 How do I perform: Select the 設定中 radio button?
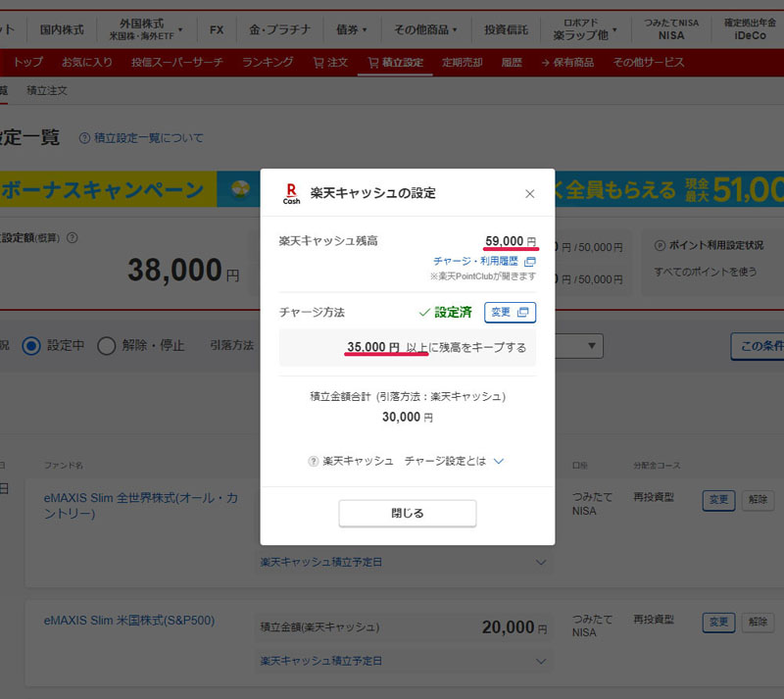pos(31,345)
